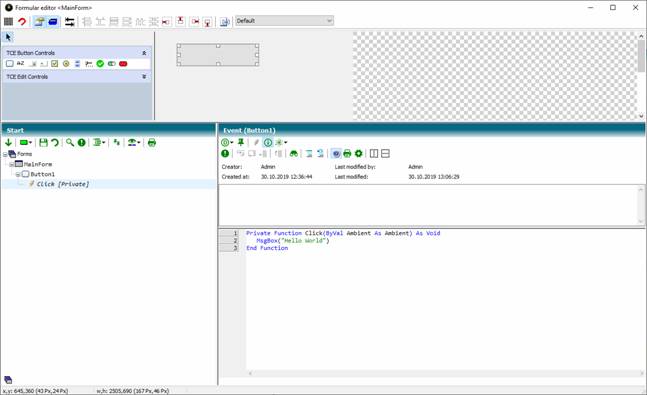
Task: Click the blue form preview icon next to Default
Action: point(224,21)
